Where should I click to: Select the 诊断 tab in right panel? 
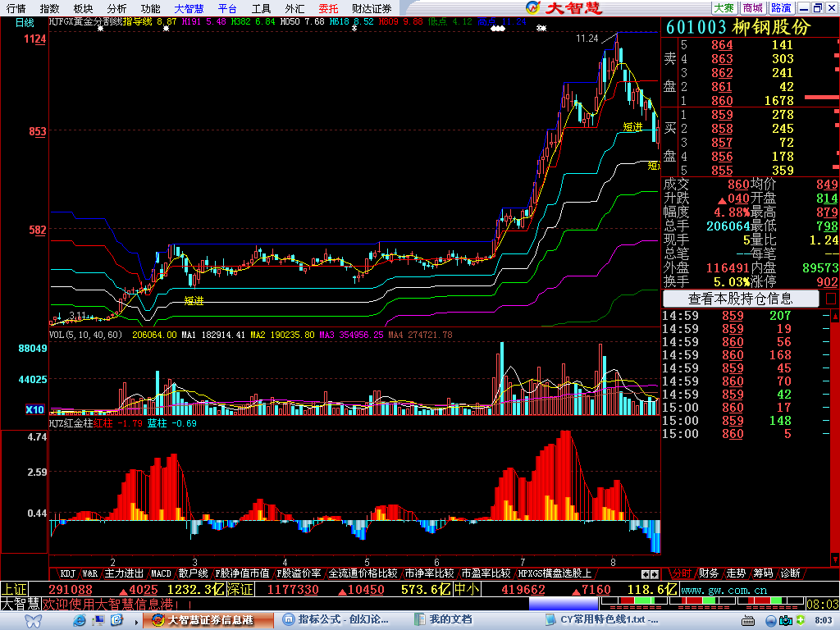click(791, 573)
